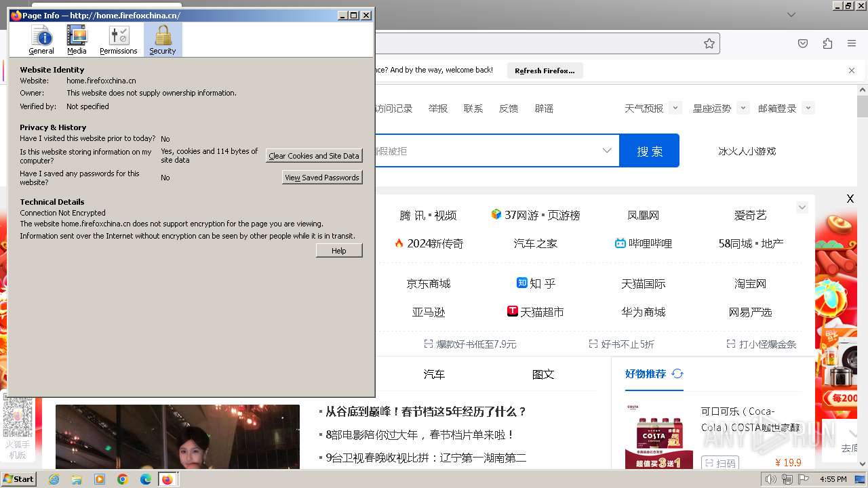
Task: Open the COSTA coffee product thumbnail
Action: 659,436
